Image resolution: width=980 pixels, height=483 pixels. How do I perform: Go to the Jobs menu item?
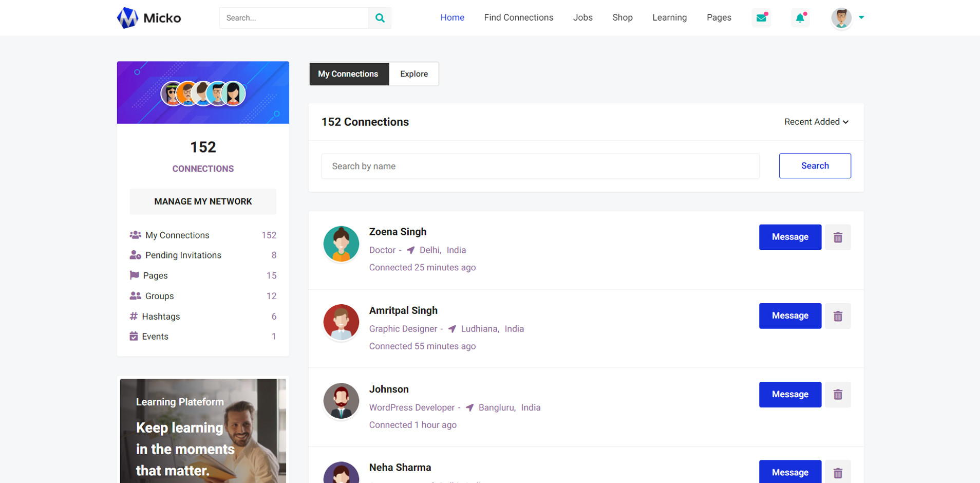point(582,17)
